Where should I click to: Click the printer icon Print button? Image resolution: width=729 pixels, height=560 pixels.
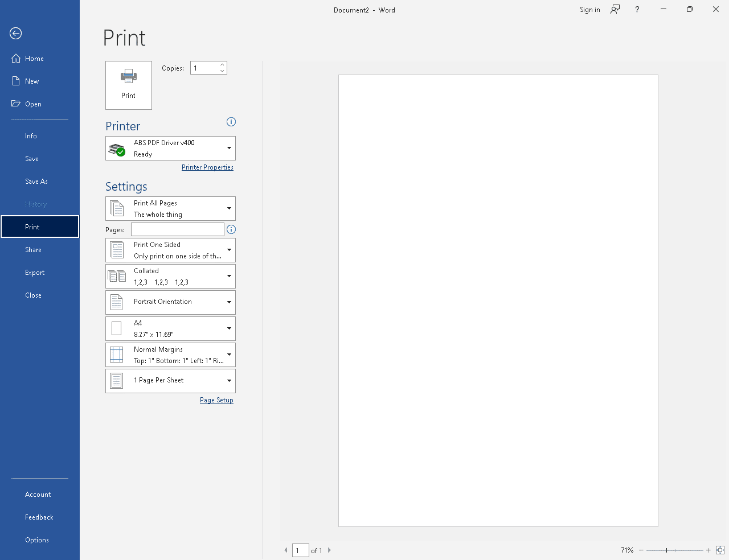click(x=129, y=85)
